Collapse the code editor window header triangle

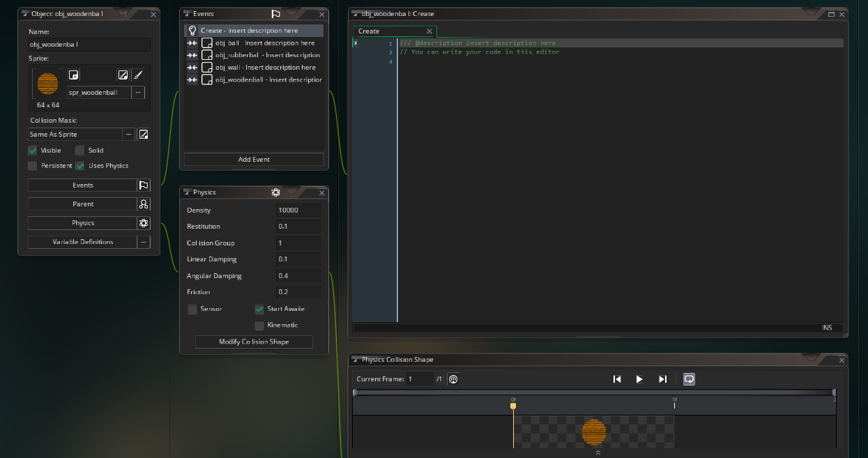pos(356,13)
